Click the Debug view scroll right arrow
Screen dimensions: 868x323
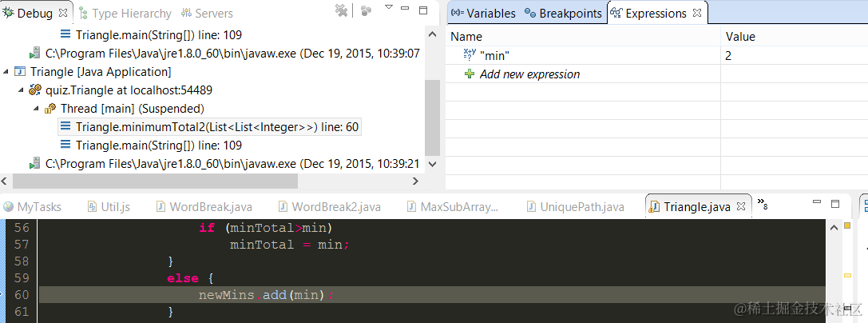click(x=416, y=181)
